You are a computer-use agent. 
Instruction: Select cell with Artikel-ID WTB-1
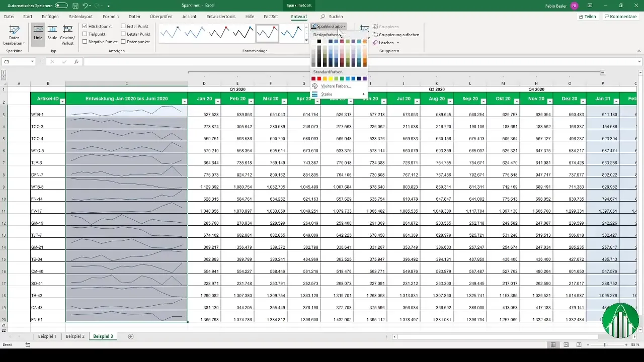48,111
